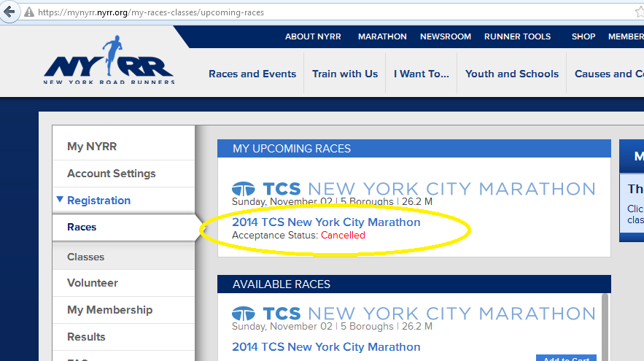The height and width of the screenshot is (361, 644).
Task: Open upcoming 2014 TCS New York City Marathon link
Action: [x=326, y=222]
